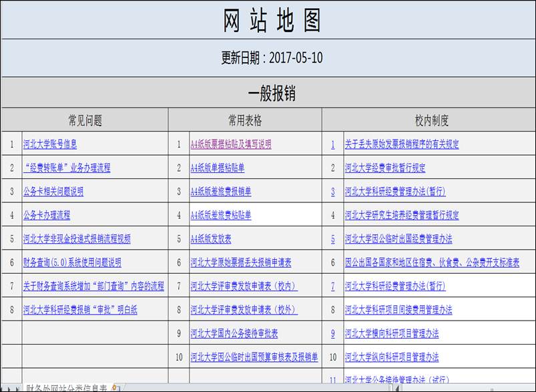Click the A4纸版单据粘贴单 link
This screenshot has height=392, width=536.
pyautogui.click(x=218, y=168)
